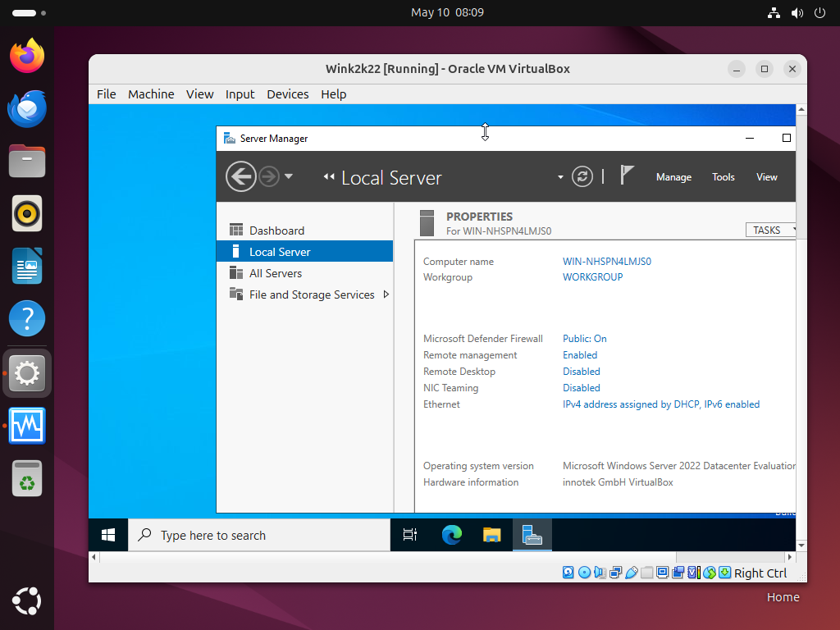Open File Explorer from Windows taskbar

492,535
